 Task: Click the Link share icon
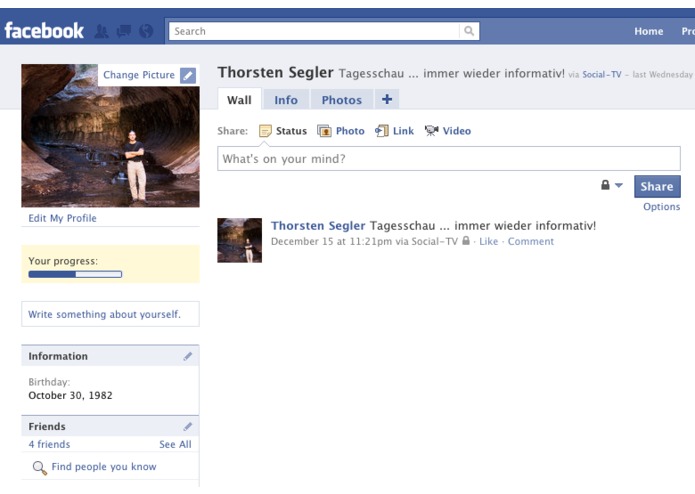(x=382, y=131)
